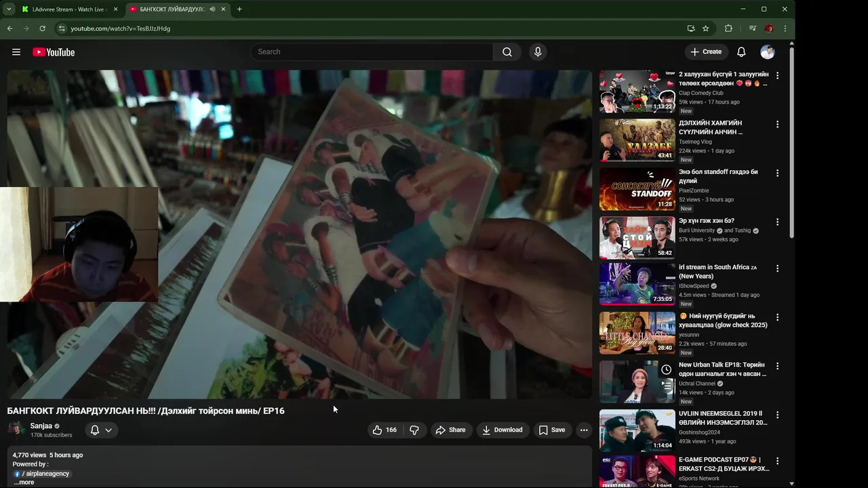
Task: Open the Chrome tab search dropdown arrow
Action: (9, 9)
